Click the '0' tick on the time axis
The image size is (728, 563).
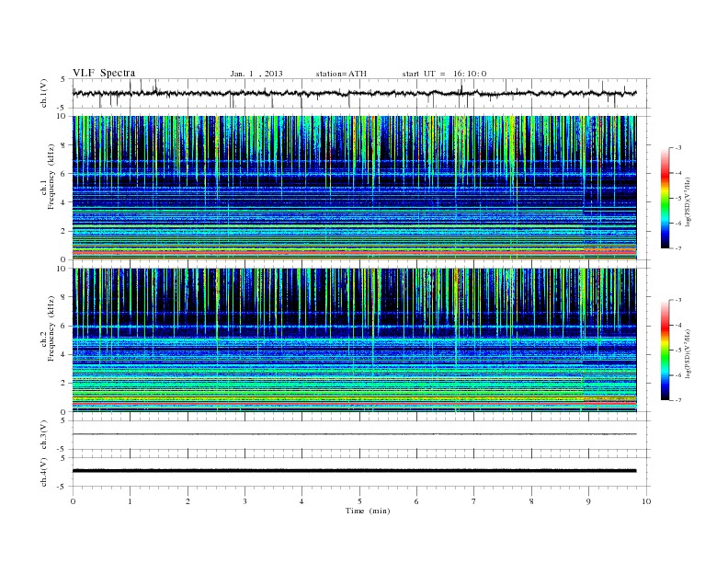(73, 501)
